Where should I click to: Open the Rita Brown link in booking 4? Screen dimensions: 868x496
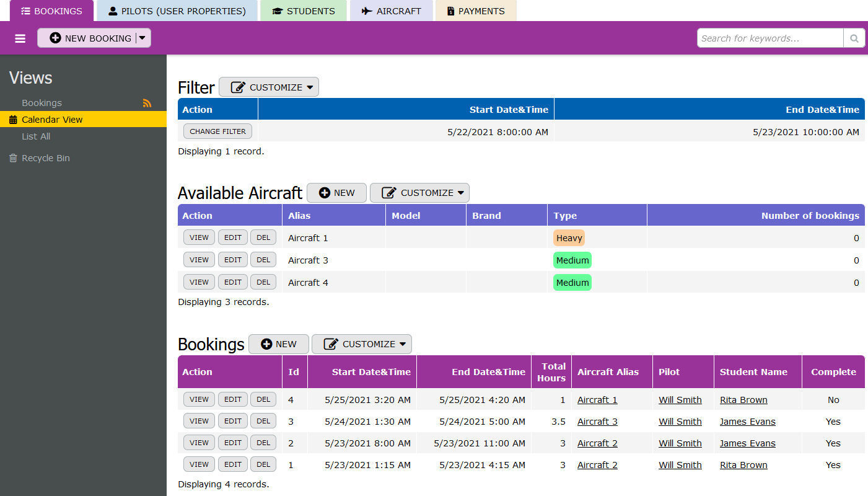click(x=743, y=400)
